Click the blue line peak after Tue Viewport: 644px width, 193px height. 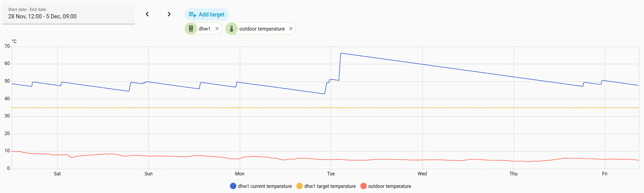pyautogui.click(x=341, y=53)
